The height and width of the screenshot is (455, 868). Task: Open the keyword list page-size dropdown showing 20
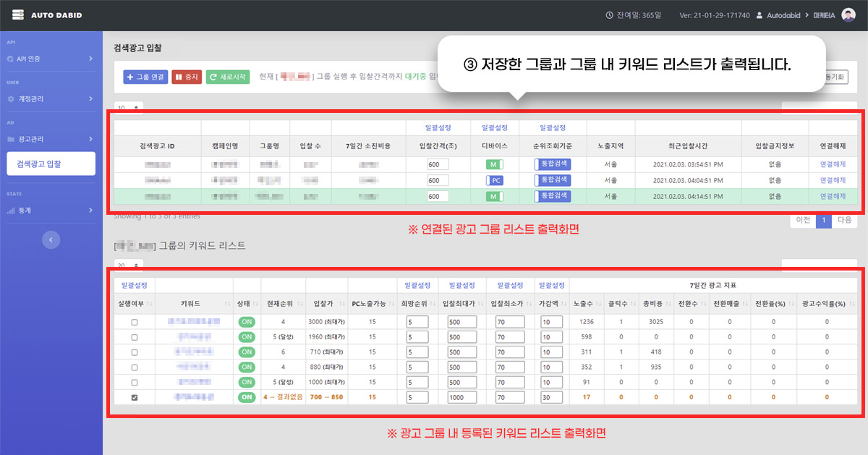point(128,265)
